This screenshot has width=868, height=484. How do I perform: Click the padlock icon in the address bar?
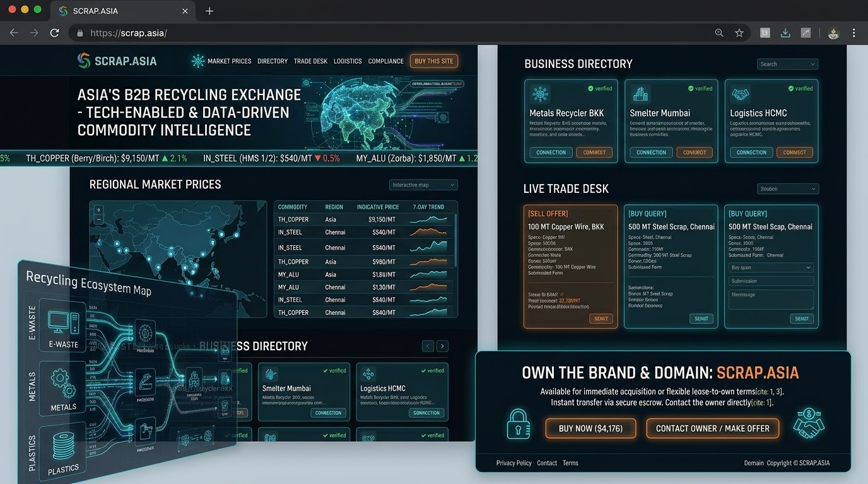click(80, 33)
